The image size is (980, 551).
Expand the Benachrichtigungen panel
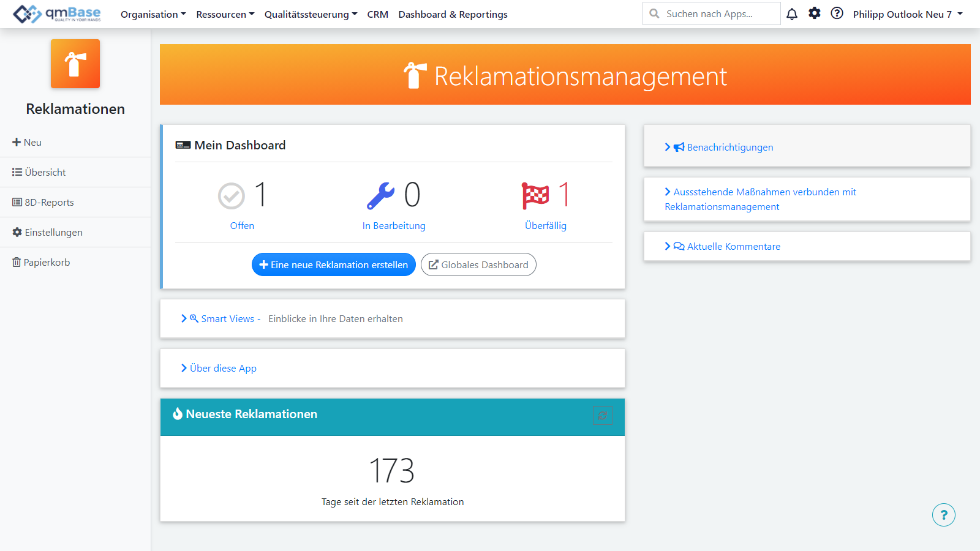[x=719, y=147]
